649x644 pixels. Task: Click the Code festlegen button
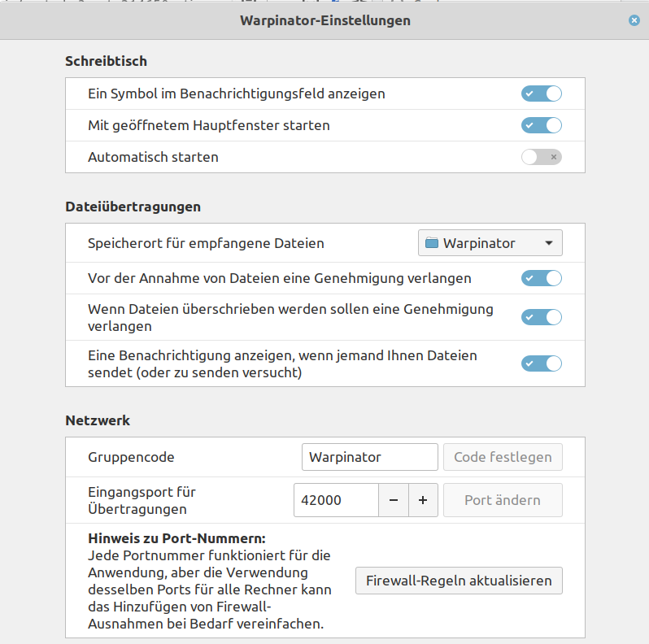503,457
